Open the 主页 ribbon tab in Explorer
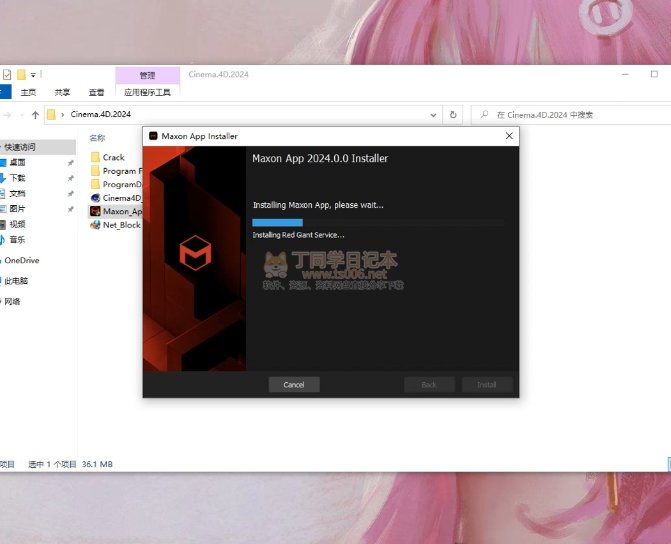This screenshot has width=671, height=544. click(x=28, y=92)
